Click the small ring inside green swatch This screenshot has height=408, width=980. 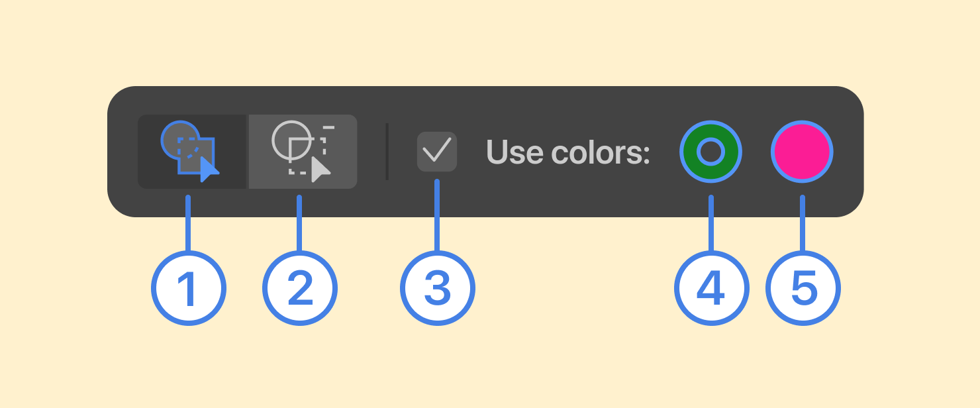(710, 152)
